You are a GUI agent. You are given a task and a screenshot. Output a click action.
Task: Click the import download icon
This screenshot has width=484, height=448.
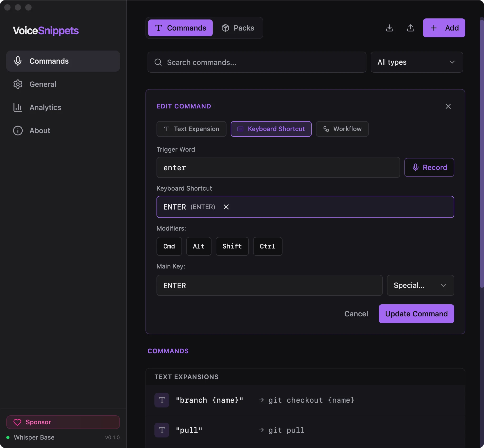click(x=390, y=28)
